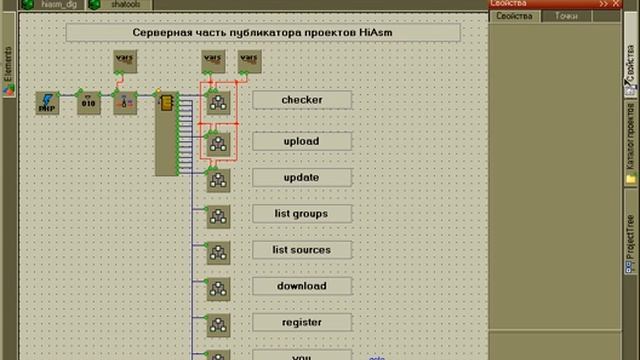640x360 pixels.
Task: Select the container element beside register
Action: point(218,325)
